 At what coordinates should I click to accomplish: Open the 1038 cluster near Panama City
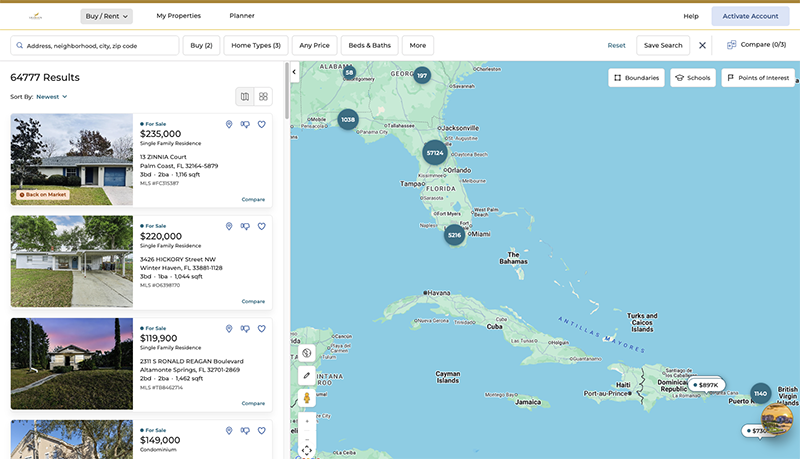point(348,119)
